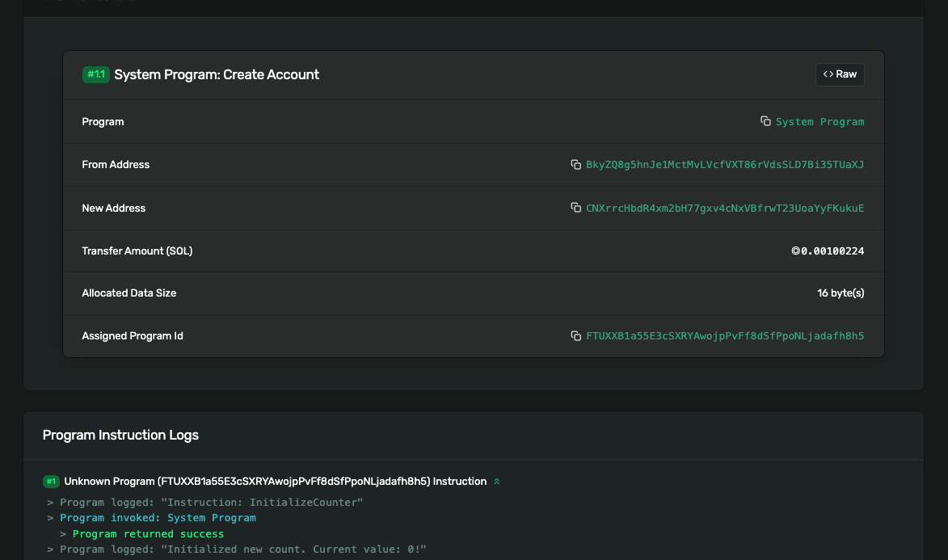Click System Program: Create Account title
The width and height of the screenshot is (948, 560).
pyautogui.click(x=217, y=74)
